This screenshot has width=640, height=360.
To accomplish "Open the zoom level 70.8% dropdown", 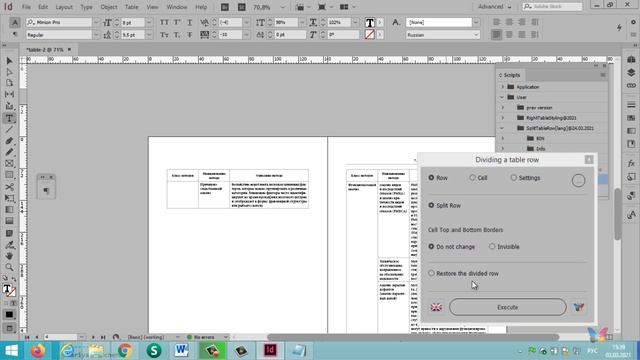I will [x=282, y=7].
